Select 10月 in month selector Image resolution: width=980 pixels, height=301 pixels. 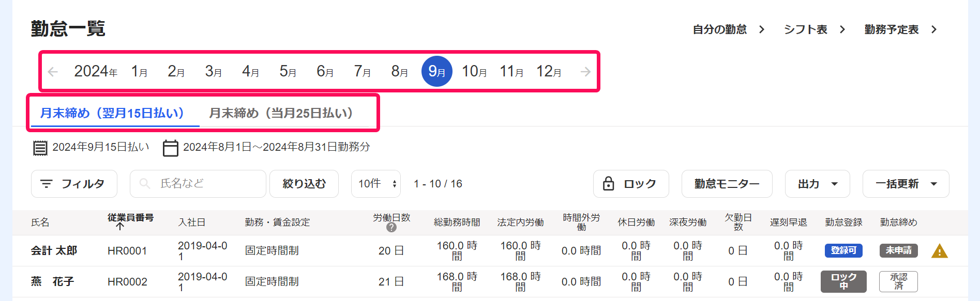click(x=474, y=71)
